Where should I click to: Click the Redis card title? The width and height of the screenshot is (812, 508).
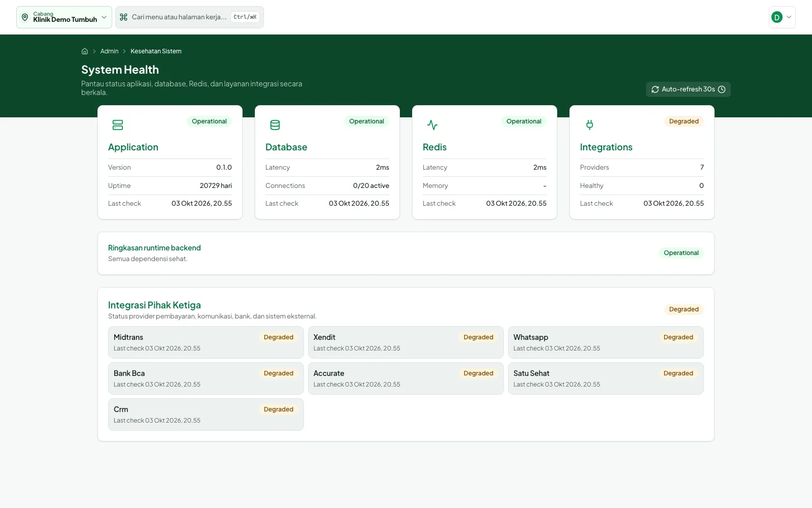click(x=434, y=147)
